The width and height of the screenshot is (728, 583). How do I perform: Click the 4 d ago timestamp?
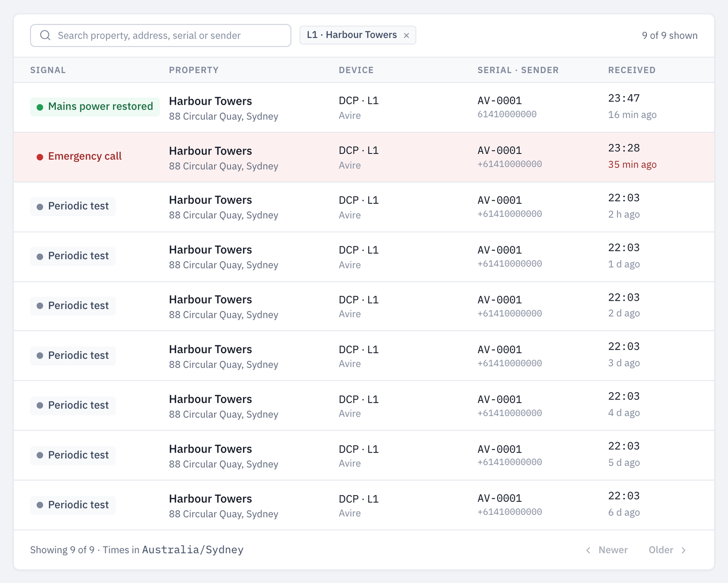tap(624, 413)
